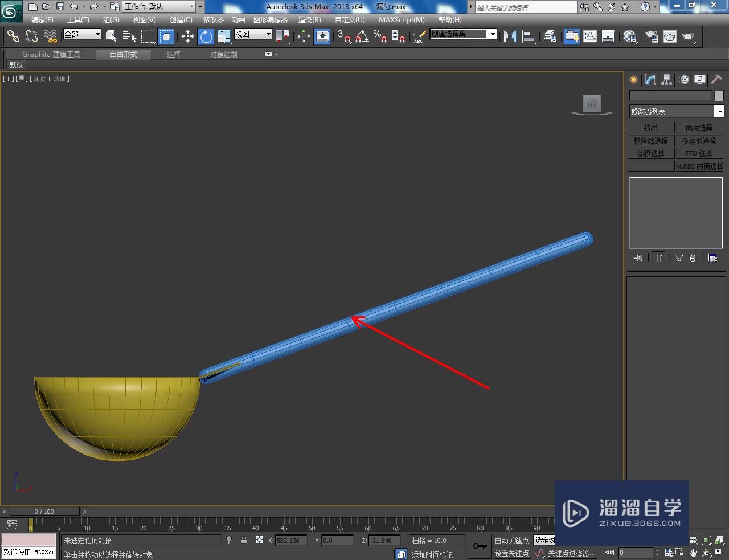Open the workspace selector 工作台: 默认
This screenshot has width=729, height=560.
(x=159, y=7)
